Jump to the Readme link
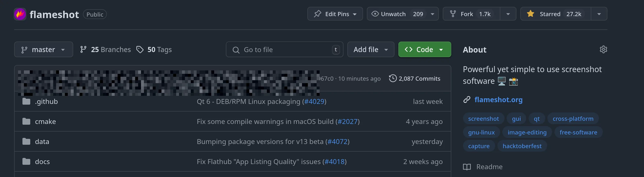Image resolution: width=644 pixels, height=177 pixels. tap(489, 167)
